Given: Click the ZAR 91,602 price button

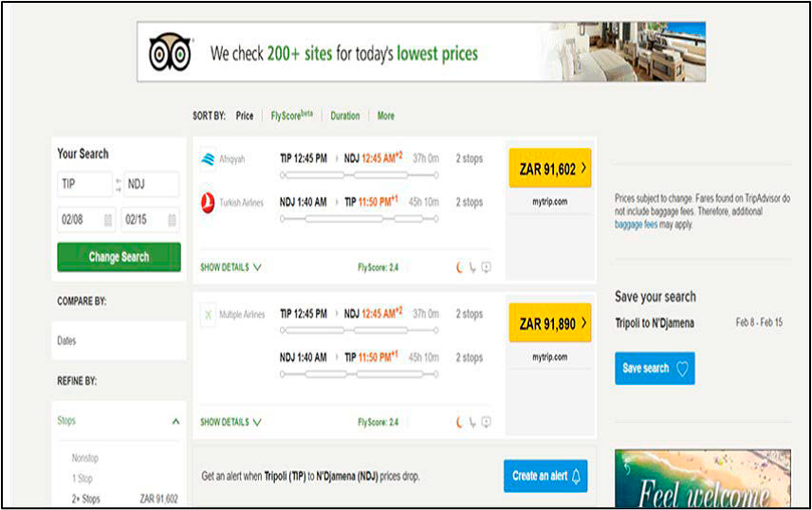Looking at the screenshot, I should [x=550, y=169].
